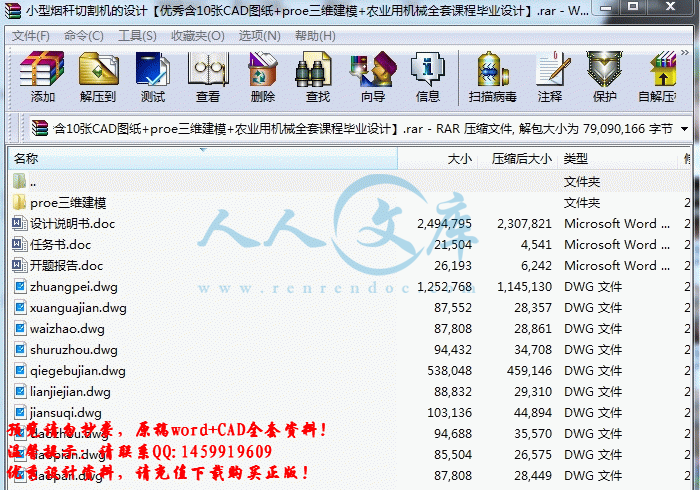Select file 任务书.doc
Image resolution: width=700 pixels, height=490 pixels.
(60, 245)
